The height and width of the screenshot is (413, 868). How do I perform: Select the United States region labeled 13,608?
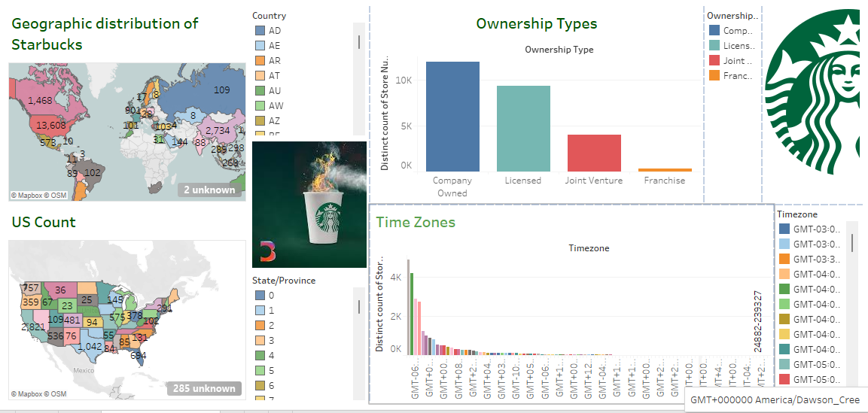51,125
